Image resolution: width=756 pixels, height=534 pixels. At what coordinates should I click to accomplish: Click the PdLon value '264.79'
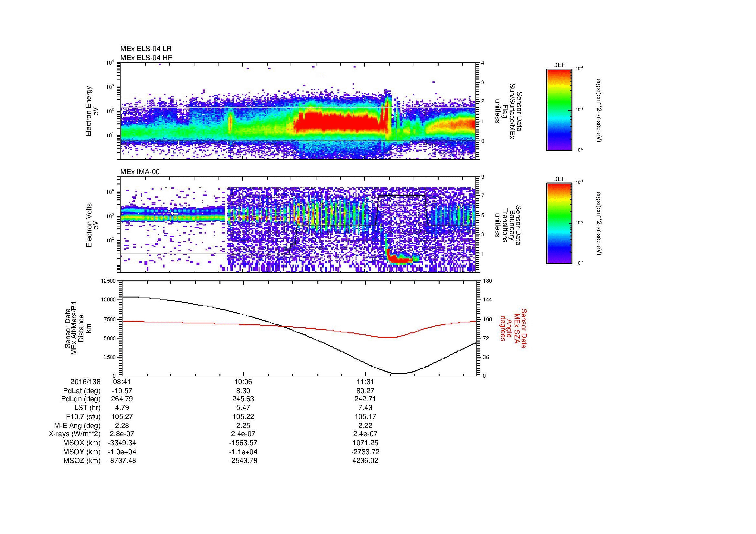coord(122,399)
